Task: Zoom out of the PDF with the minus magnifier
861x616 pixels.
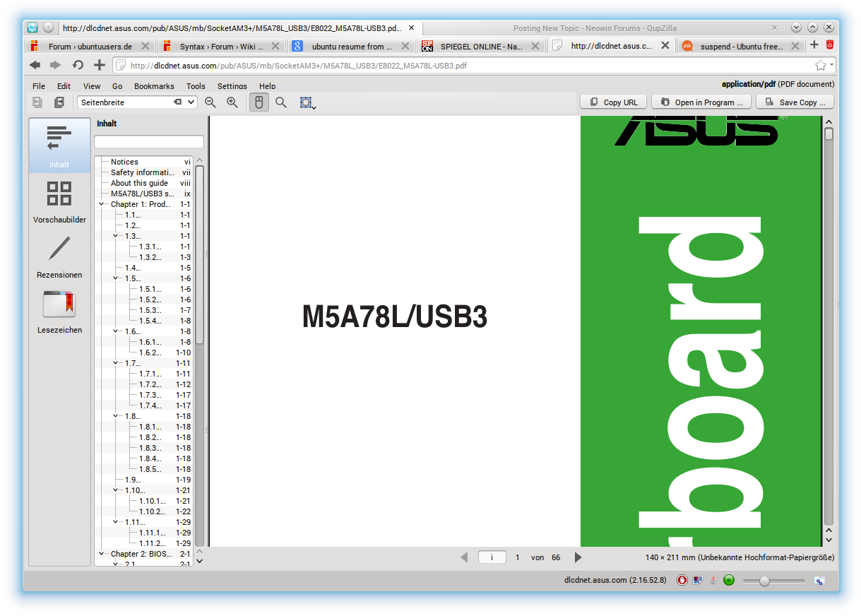Action: pyautogui.click(x=210, y=102)
